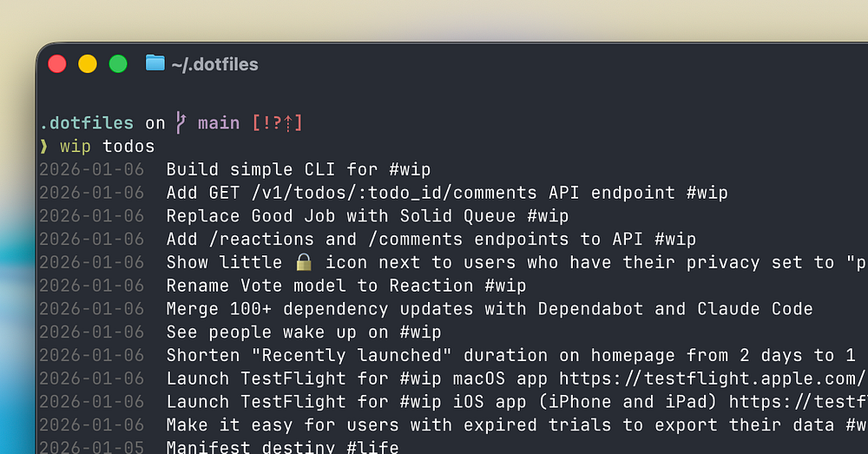Image resolution: width=868 pixels, height=454 pixels.
Task: Click the Dependabot and Claude Code todo line
Action: (490, 309)
